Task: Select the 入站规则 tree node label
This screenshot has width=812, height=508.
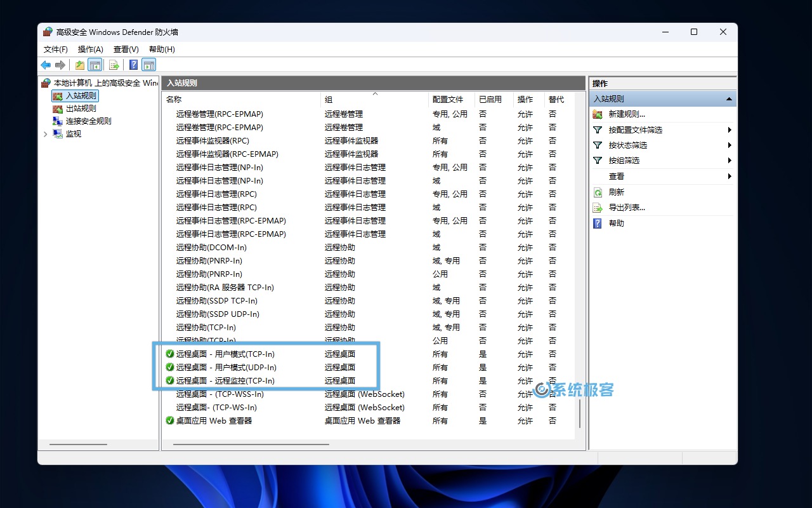Action: [x=81, y=96]
